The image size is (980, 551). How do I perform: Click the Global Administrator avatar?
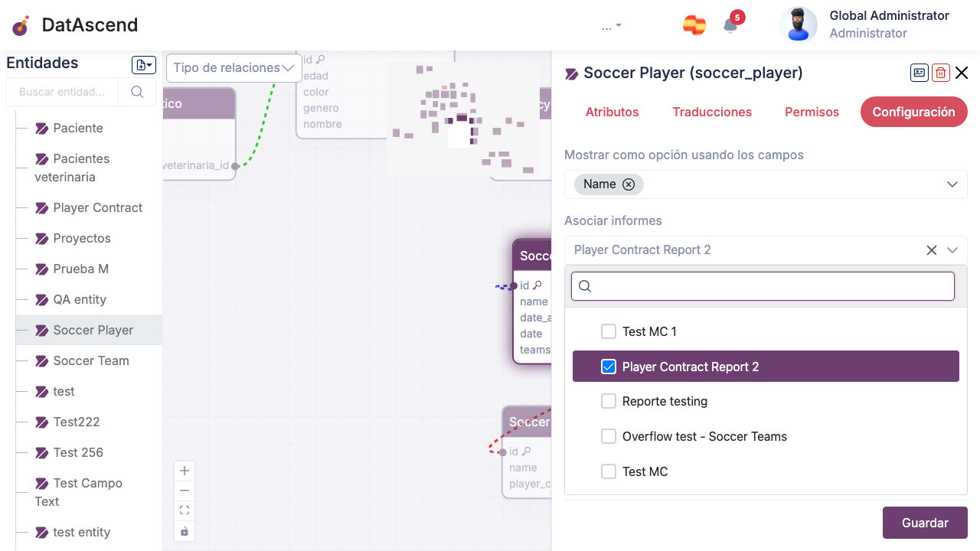[799, 24]
